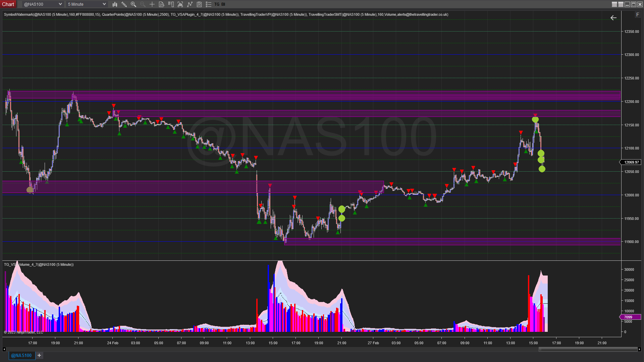Open the bar type candlestick icon
This screenshot has width=644, height=362.
tap(115, 4)
